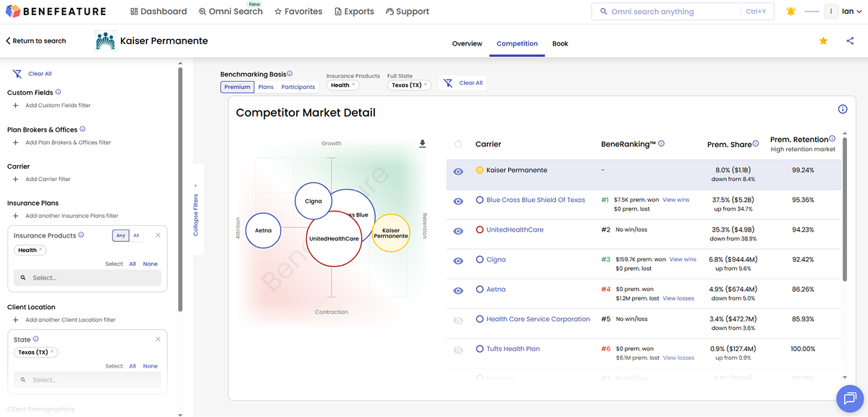The width and height of the screenshot is (868, 417).
Task: Switch Insurance Products match to All
Action: (x=135, y=235)
